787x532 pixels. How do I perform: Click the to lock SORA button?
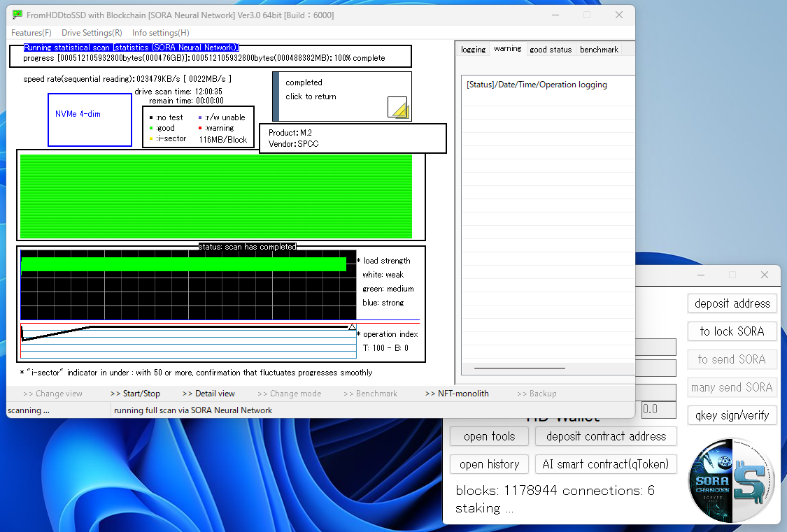tap(732, 331)
